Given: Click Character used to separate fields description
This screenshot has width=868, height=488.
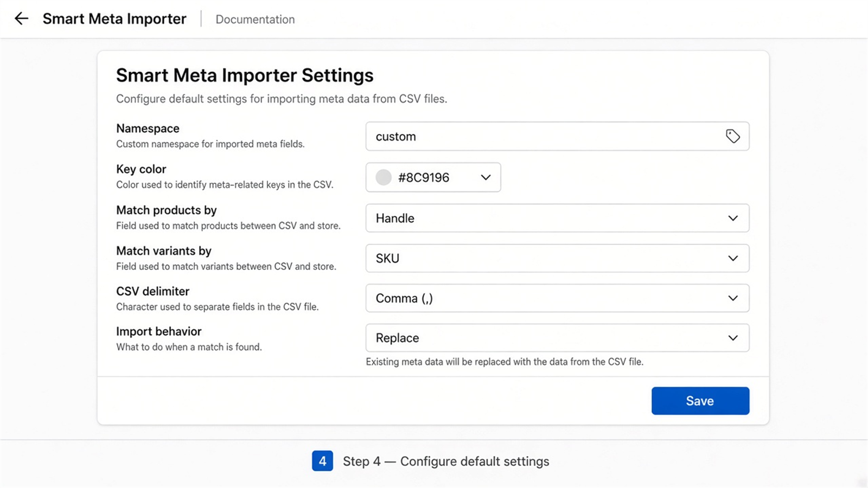Looking at the screenshot, I should point(218,307).
